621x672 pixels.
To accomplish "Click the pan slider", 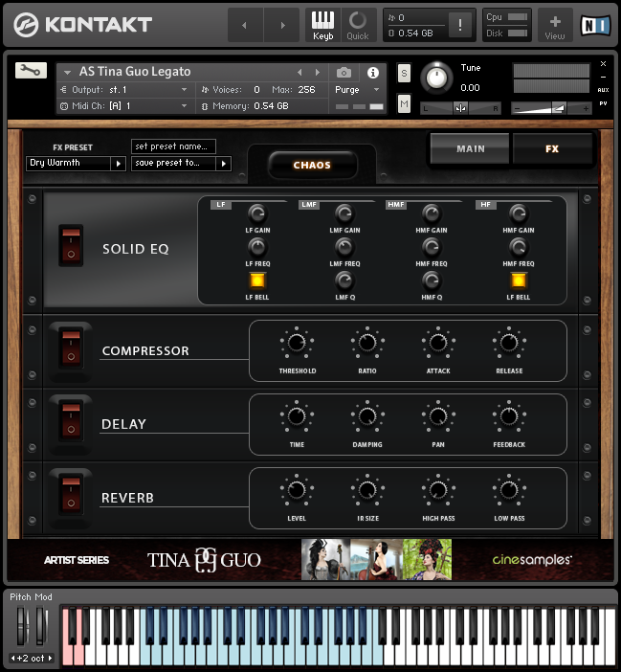I will (461, 108).
